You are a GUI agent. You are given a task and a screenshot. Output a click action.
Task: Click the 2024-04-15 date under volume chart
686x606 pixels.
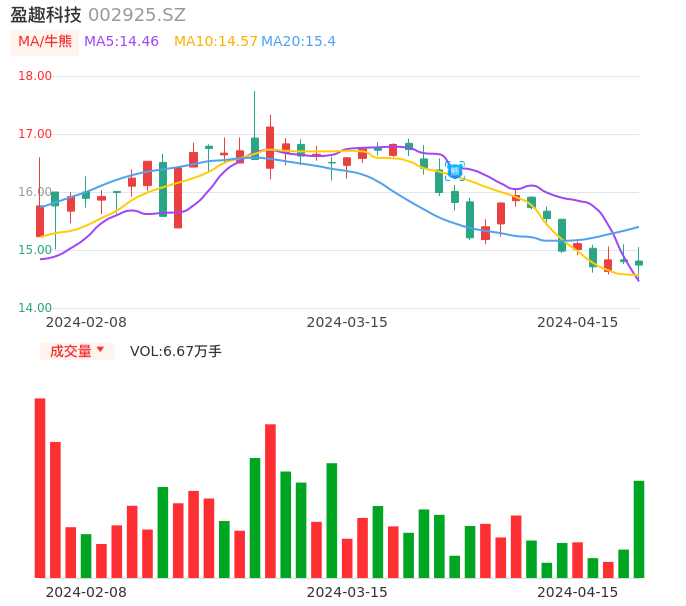578,592
